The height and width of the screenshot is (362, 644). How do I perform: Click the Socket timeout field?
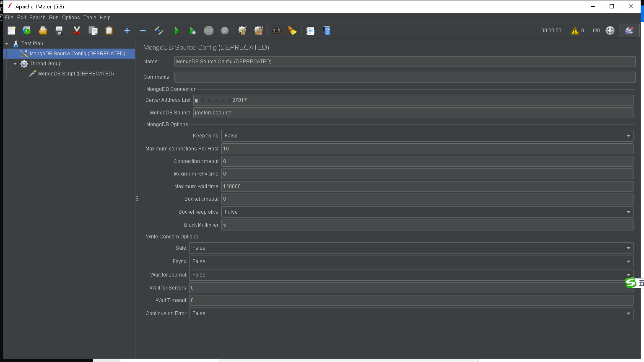point(427,199)
